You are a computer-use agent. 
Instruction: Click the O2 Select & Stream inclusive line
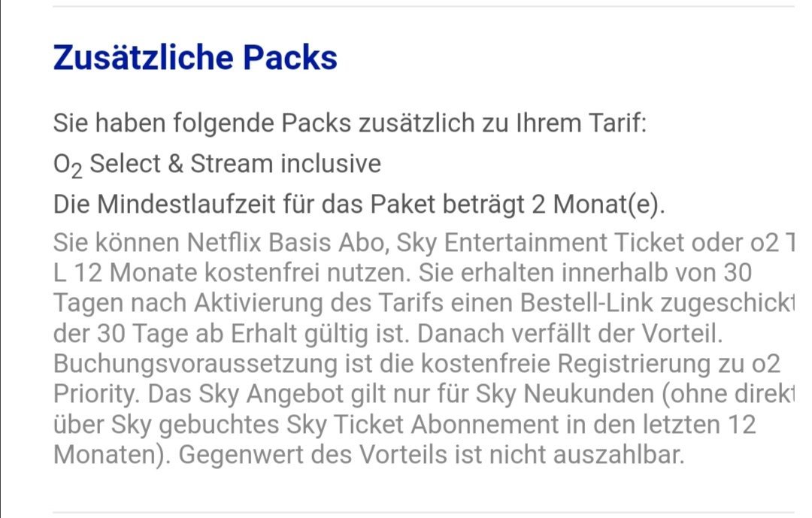click(217, 165)
